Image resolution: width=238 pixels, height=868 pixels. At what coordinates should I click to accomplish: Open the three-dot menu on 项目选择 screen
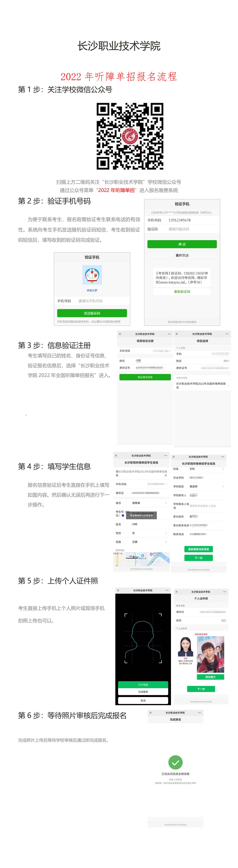227,334
